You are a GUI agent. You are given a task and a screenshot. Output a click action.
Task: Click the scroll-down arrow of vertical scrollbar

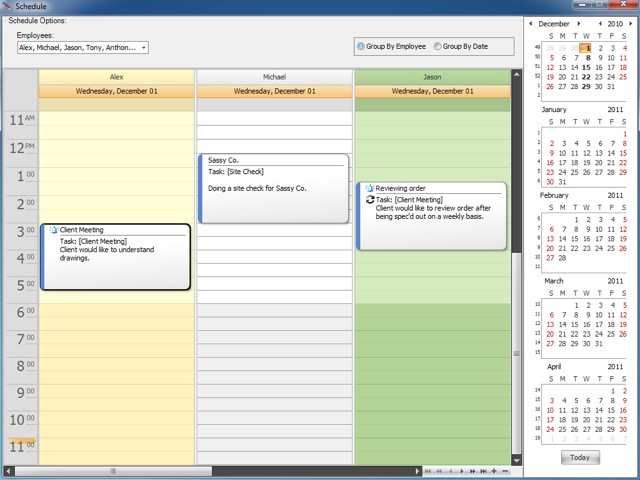pos(516,458)
